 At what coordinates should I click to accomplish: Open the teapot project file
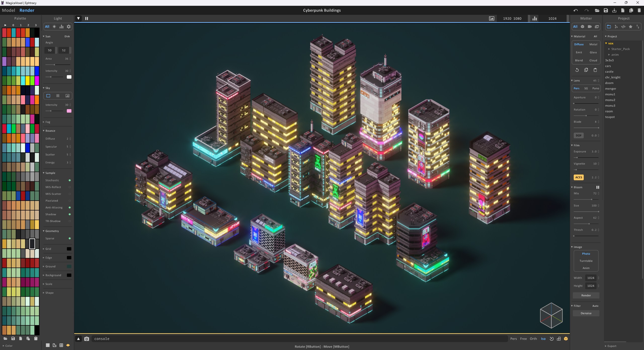pos(610,117)
